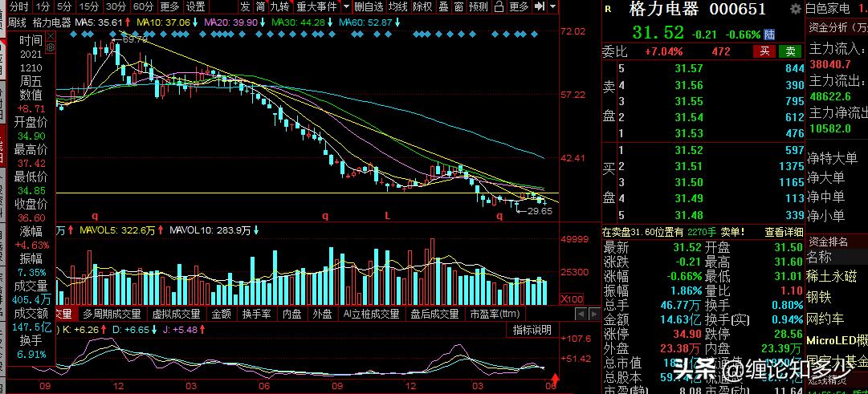
Task: Toggle 重大事件 major events display
Action: tap(317, 6)
